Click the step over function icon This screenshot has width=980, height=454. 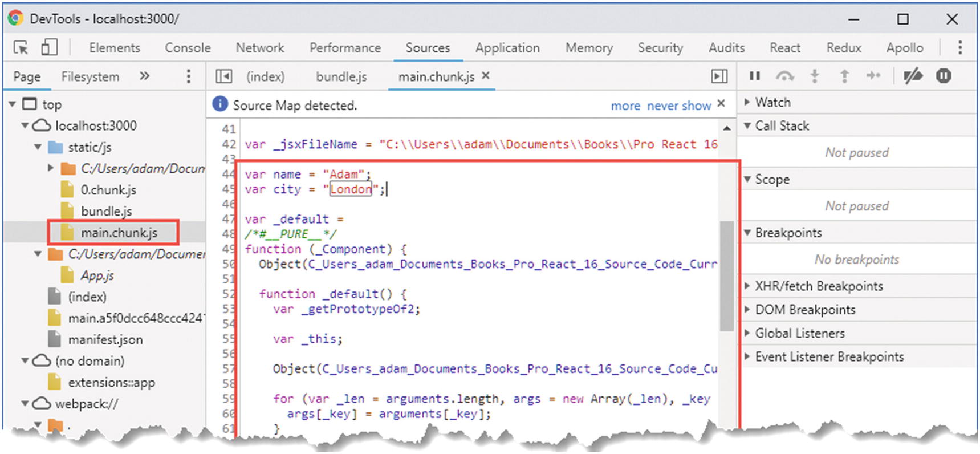pyautogui.click(x=785, y=76)
